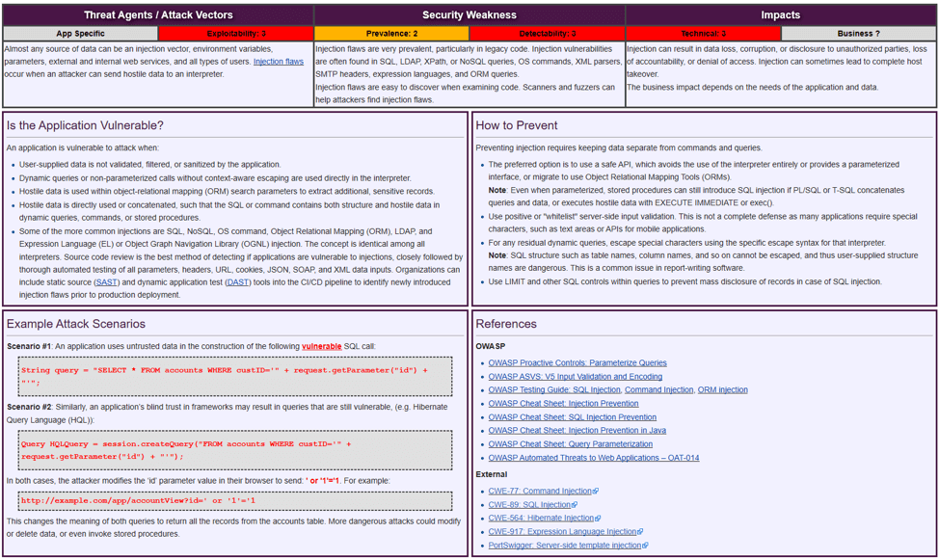Image resolution: width=939 pixels, height=560 pixels.
Task: Follow the SAST link
Action: click(x=107, y=282)
